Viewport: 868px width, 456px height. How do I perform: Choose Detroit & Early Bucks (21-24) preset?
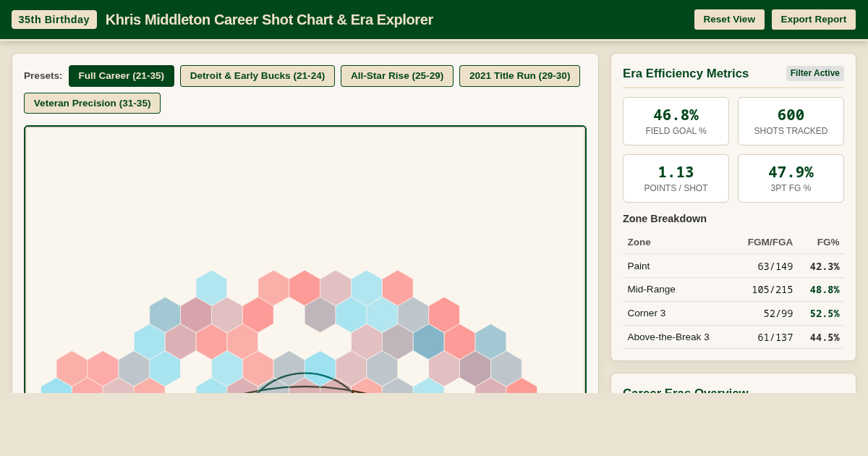(x=258, y=76)
